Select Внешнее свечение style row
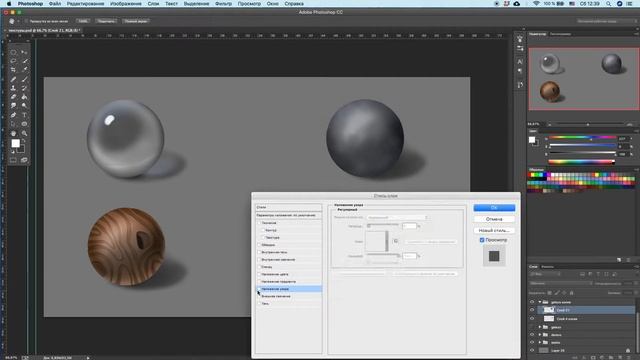640x360 pixels. (289, 296)
